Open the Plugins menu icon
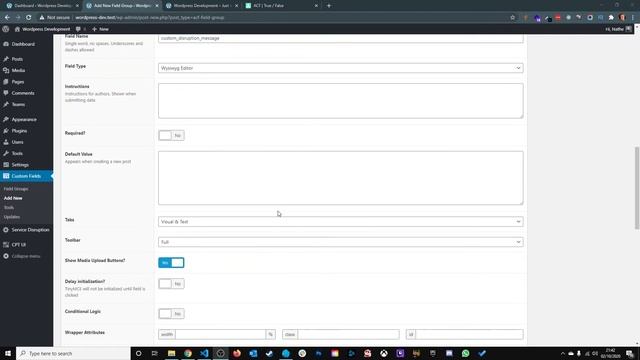The image size is (640, 360). click(6, 131)
